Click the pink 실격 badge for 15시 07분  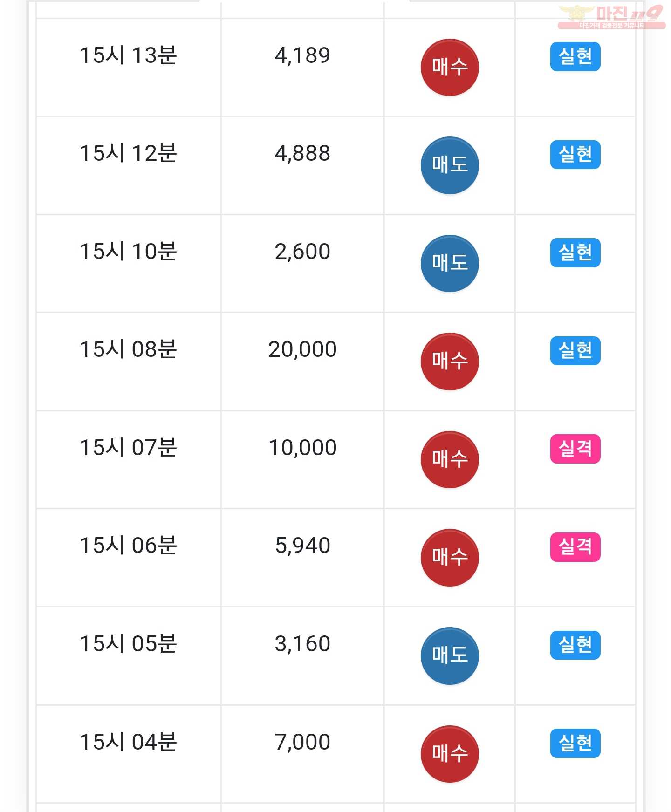click(575, 449)
